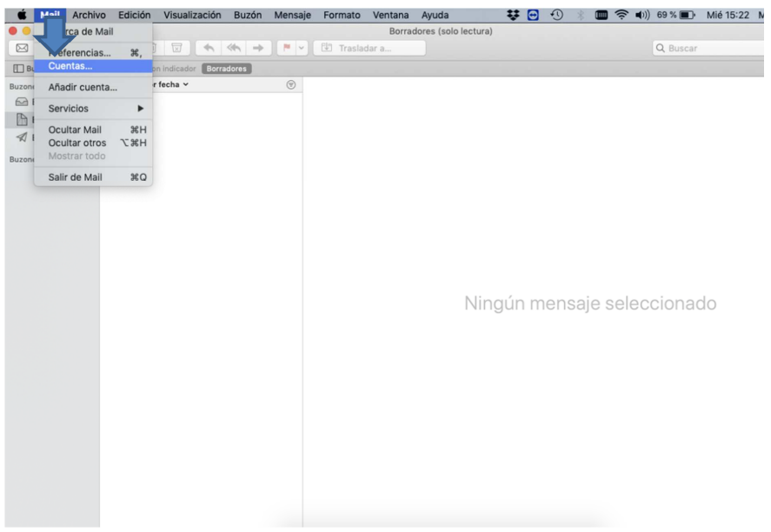Select Añadir cuenta... menu entry
771x532 pixels.
[x=83, y=87]
